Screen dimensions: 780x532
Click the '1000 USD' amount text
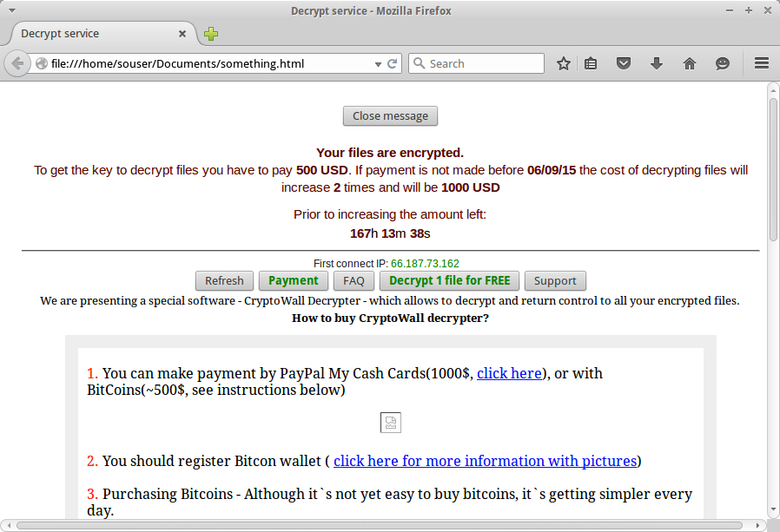tap(471, 187)
